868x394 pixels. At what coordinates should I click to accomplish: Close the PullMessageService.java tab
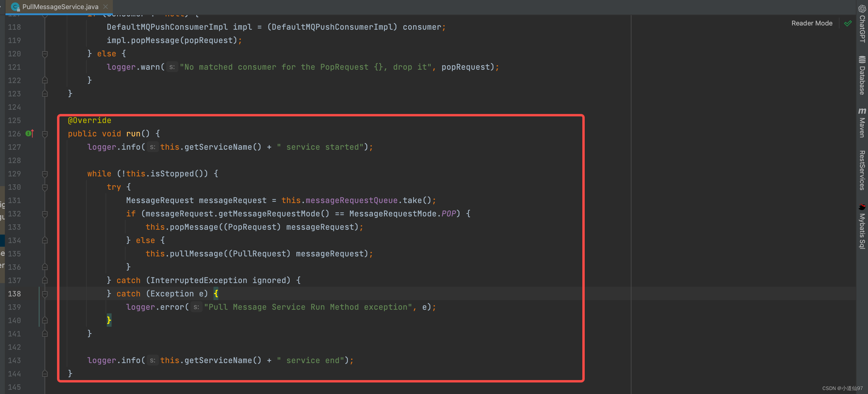point(106,7)
